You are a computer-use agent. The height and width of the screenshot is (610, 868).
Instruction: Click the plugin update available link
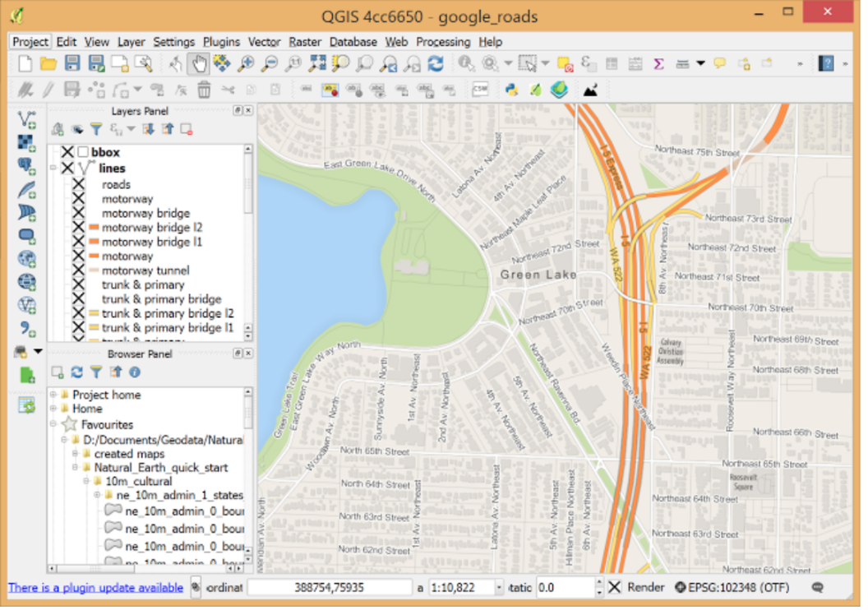[95, 588]
